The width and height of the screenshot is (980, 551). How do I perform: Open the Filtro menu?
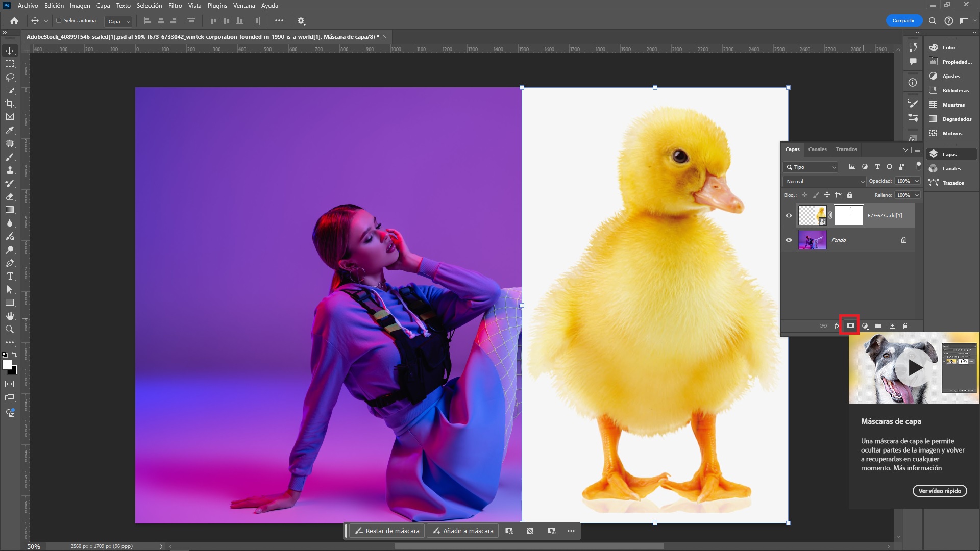coord(175,6)
